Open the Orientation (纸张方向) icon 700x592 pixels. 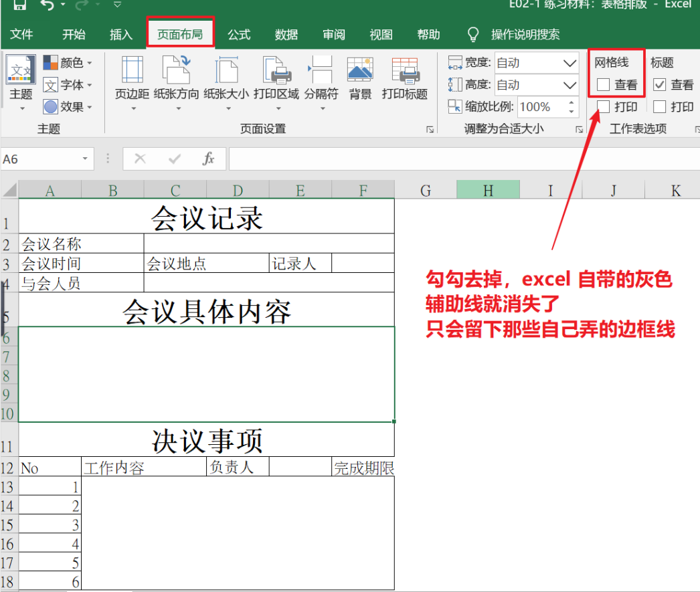(177, 70)
